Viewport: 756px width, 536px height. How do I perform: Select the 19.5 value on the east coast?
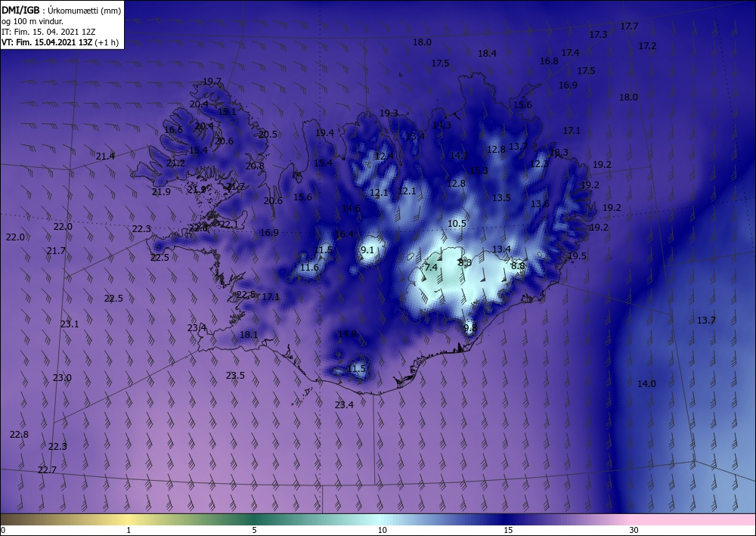pyautogui.click(x=577, y=256)
